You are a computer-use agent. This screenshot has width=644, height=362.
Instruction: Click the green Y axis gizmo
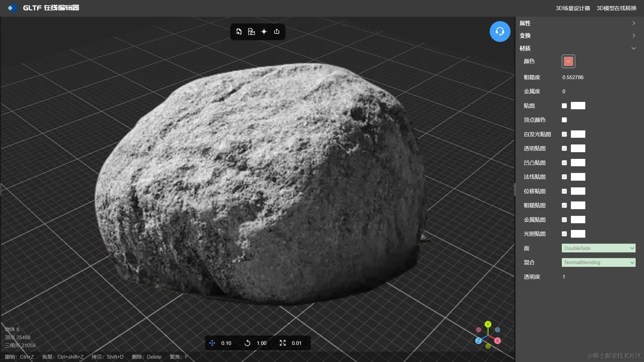pos(488,324)
